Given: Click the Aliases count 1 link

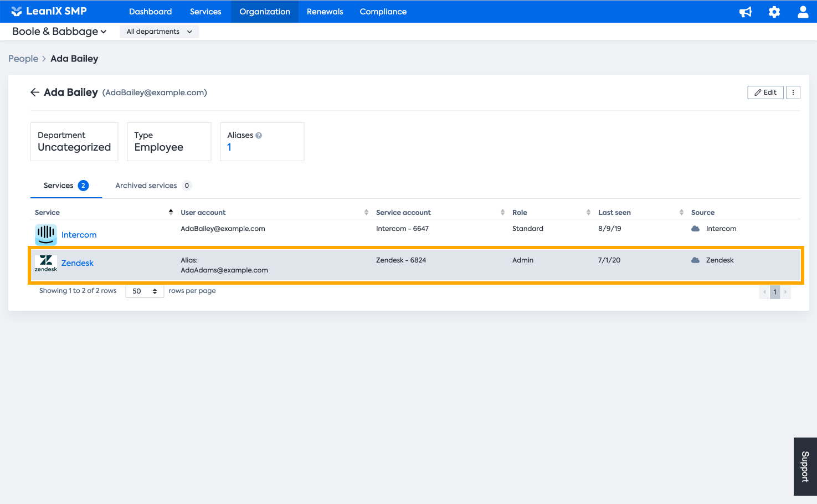Looking at the screenshot, I should [229, 147].
